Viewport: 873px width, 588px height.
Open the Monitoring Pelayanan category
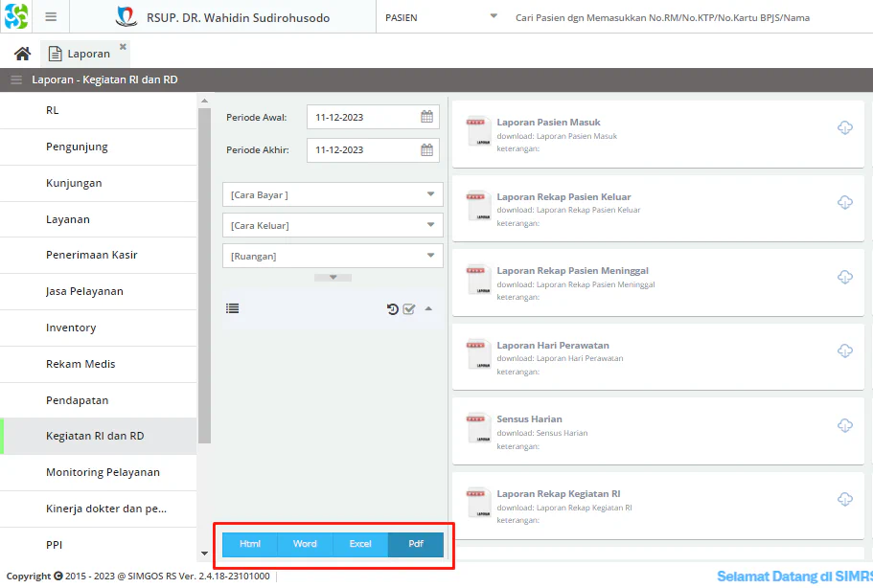[x=99, y=472]
